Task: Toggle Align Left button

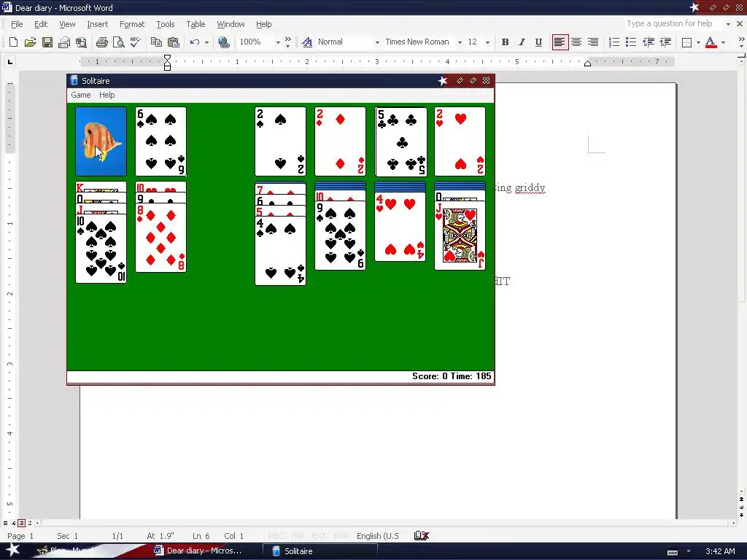Action: (x=560, y=42)
